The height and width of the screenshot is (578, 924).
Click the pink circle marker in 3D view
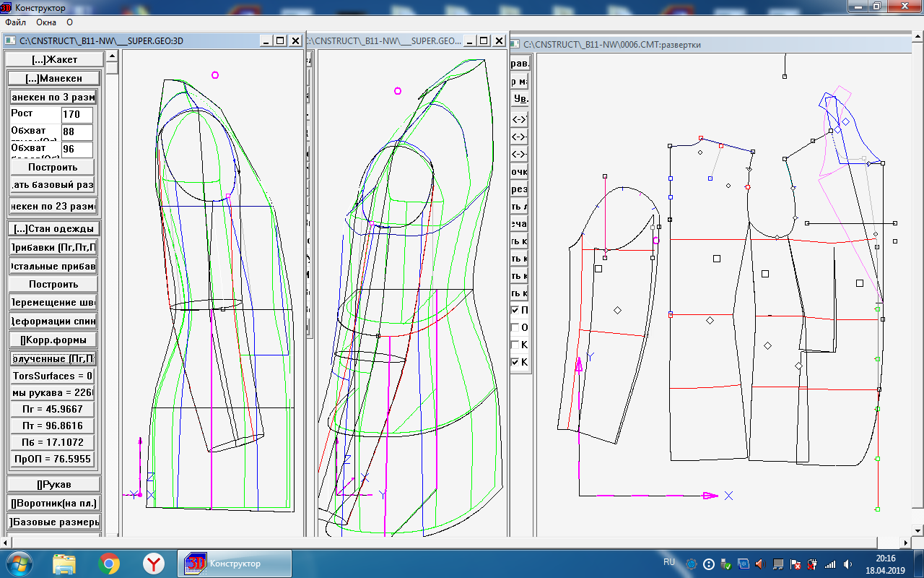pos(215,74)
